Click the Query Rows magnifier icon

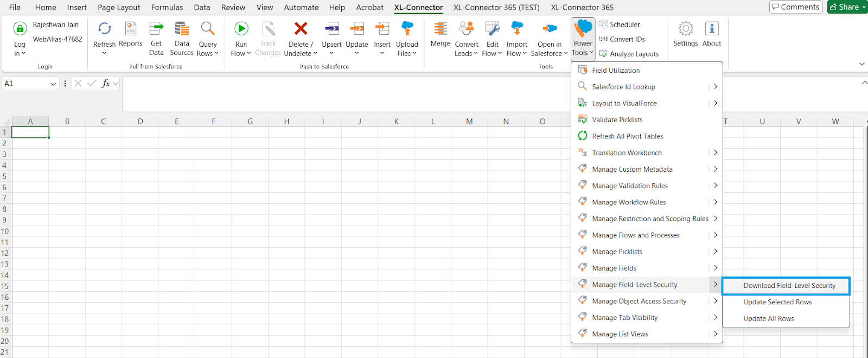click(x=208, y=28)
